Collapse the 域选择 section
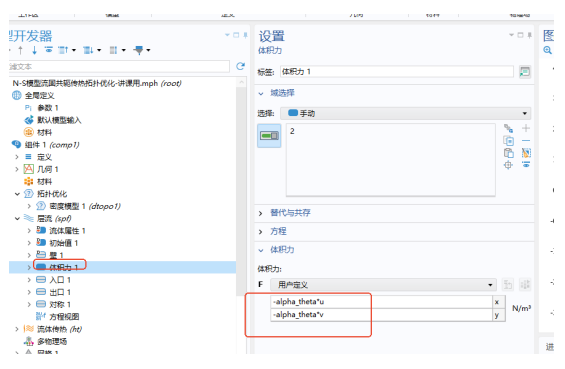 261,94
